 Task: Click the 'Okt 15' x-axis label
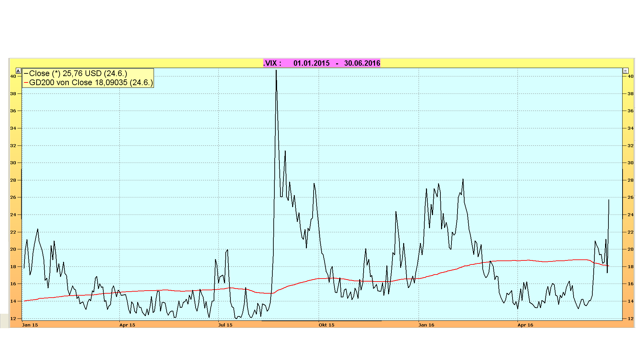[326, 325]
